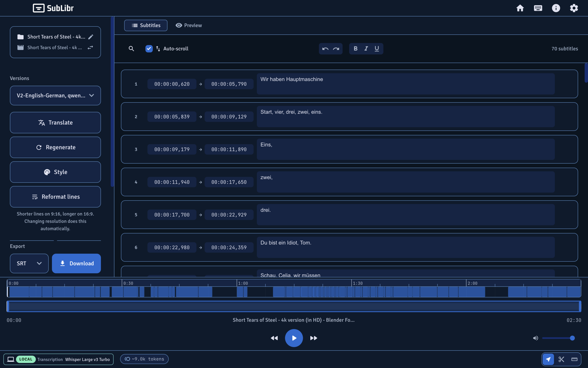Viewport: 588px width, 368px height.
Task: Open the info icon
Action: pos(556,8)
